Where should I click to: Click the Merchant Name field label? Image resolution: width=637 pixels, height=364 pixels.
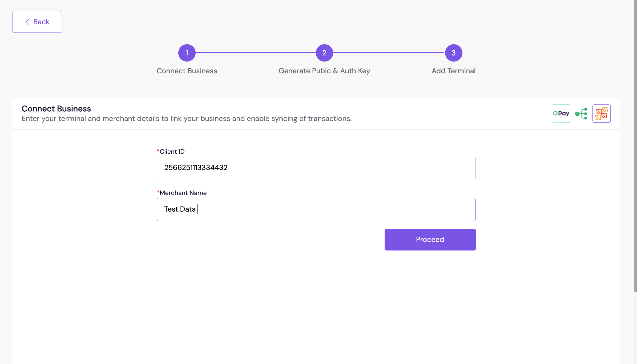[183, 193]
